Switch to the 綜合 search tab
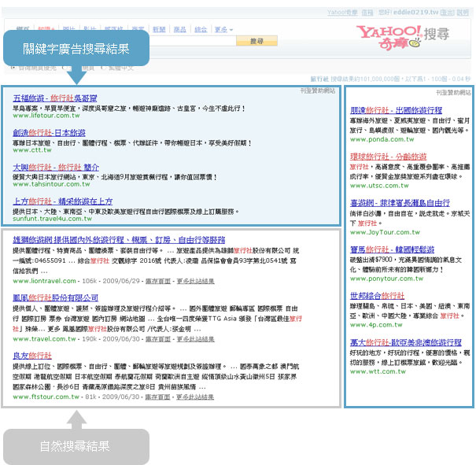This screenshot has width=476, height=465. pos(201,29)
